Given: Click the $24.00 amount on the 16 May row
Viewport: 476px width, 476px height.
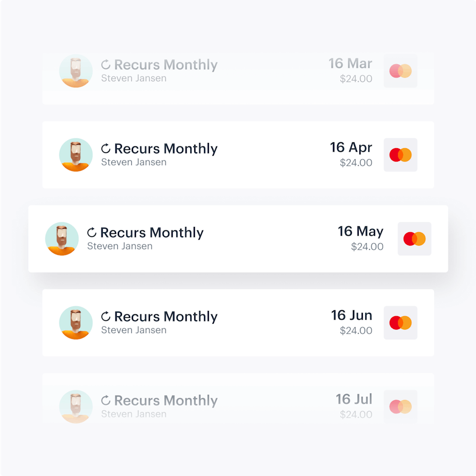Looking at the screenshot, I should (x=367, y=247).
